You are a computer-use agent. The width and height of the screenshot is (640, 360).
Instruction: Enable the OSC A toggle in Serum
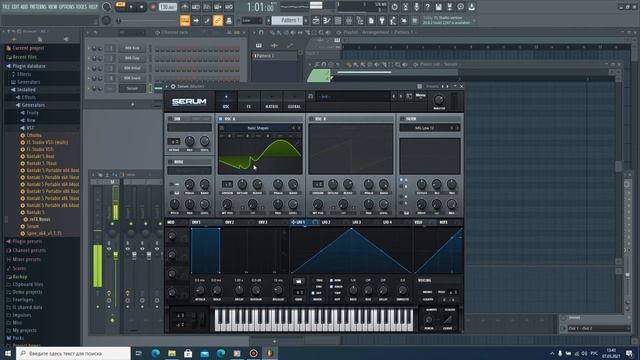point(221,119)
